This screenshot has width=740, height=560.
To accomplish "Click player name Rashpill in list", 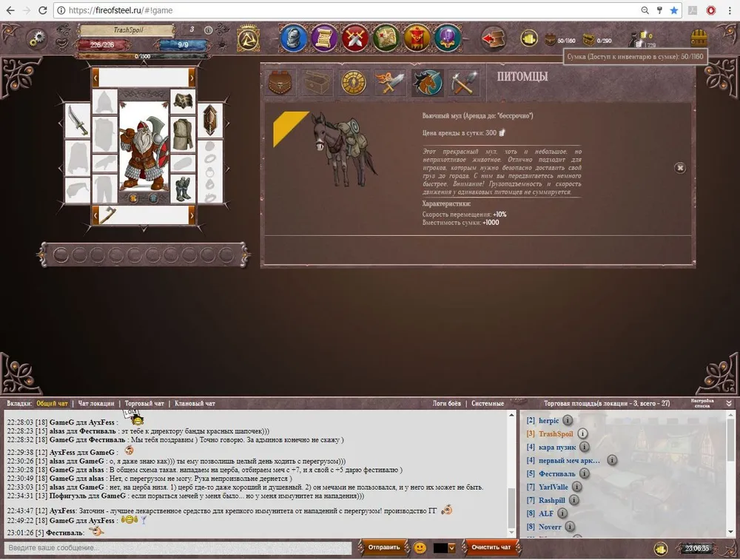I will point(552,500).
